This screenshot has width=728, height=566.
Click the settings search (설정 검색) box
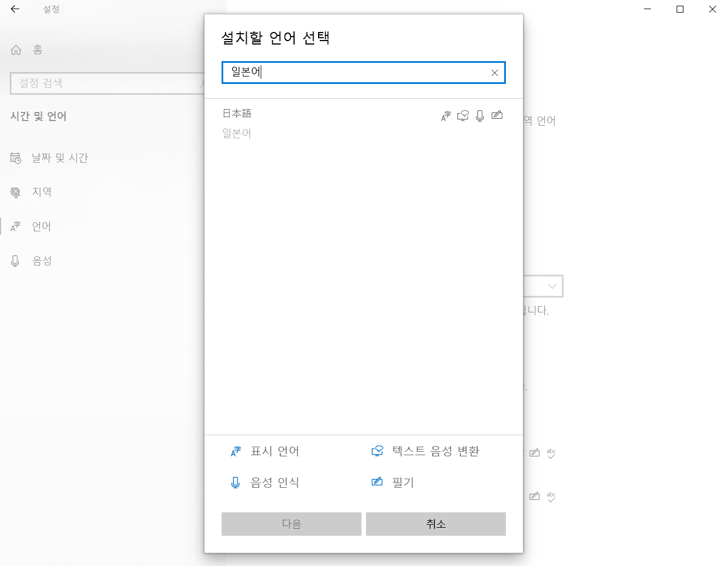tap(106, 83)
